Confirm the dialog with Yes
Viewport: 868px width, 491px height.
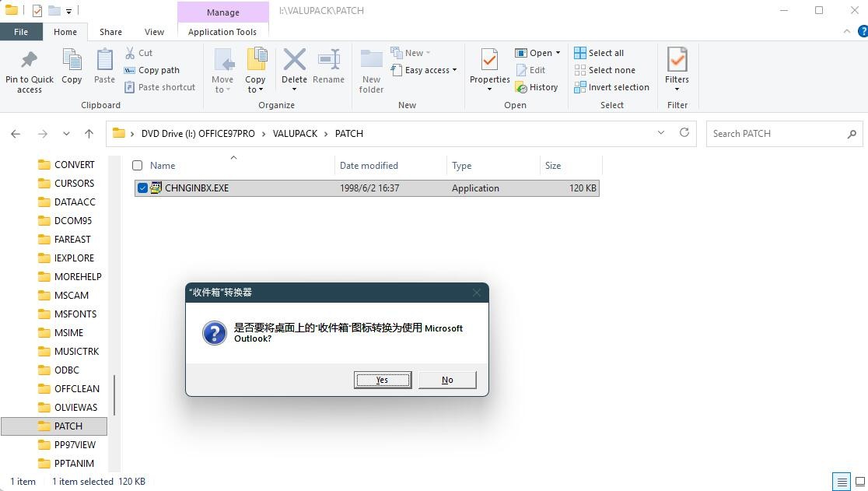(x=382, y=380)
